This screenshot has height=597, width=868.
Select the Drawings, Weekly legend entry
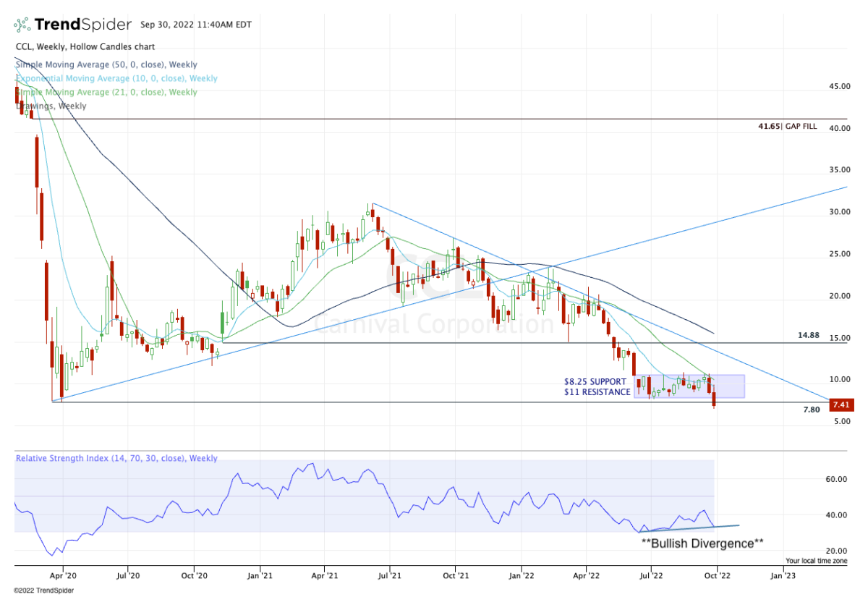click(x=51, y=106)
